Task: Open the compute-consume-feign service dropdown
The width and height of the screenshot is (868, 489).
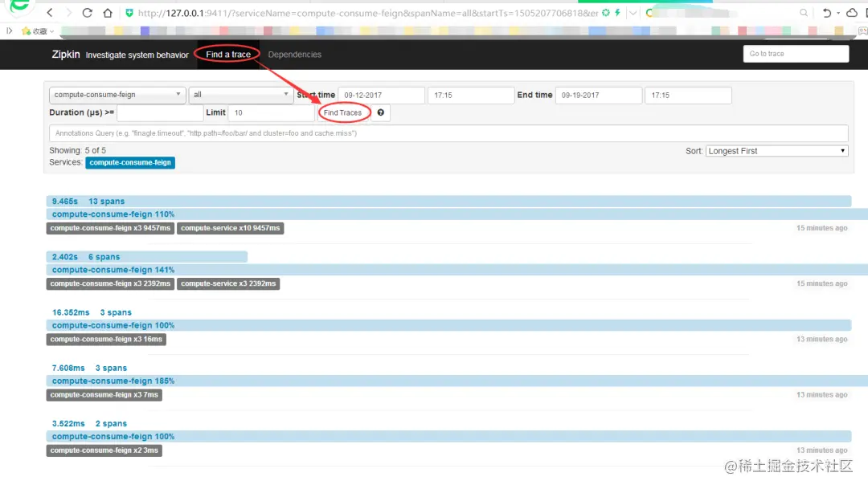Action: (x=117, y=95)
